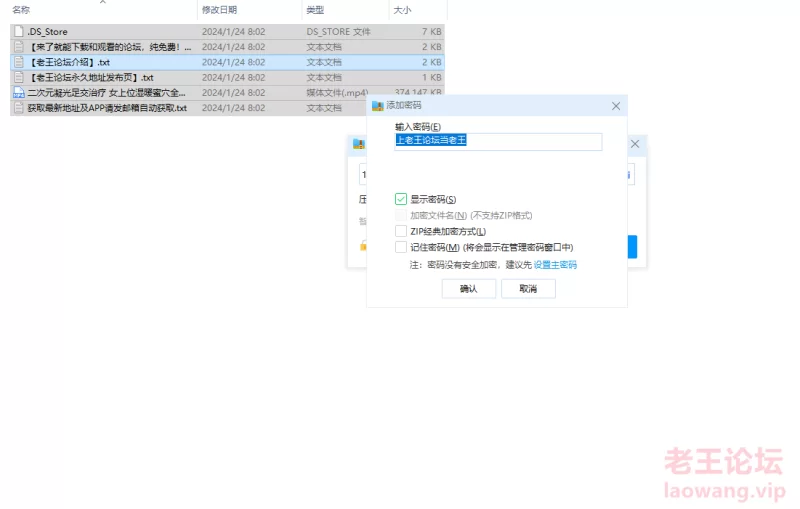Viewport: 800px width, 509px height.
Task: Toggle the 显示密码 checkbox
Action: [401, 199]
